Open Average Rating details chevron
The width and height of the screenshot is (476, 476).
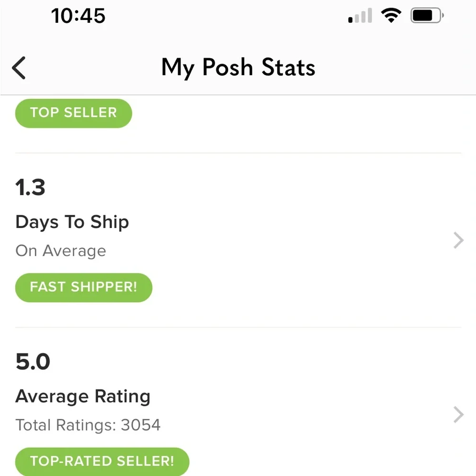[x=458, y=415]
